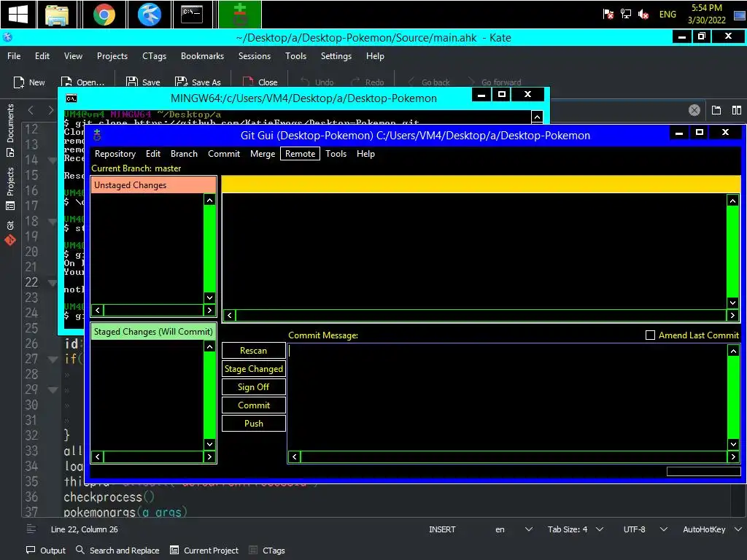Screen dimensions: 747x560
Task: Click New in Kate toolbar
Action: click(x=29, y=82)
